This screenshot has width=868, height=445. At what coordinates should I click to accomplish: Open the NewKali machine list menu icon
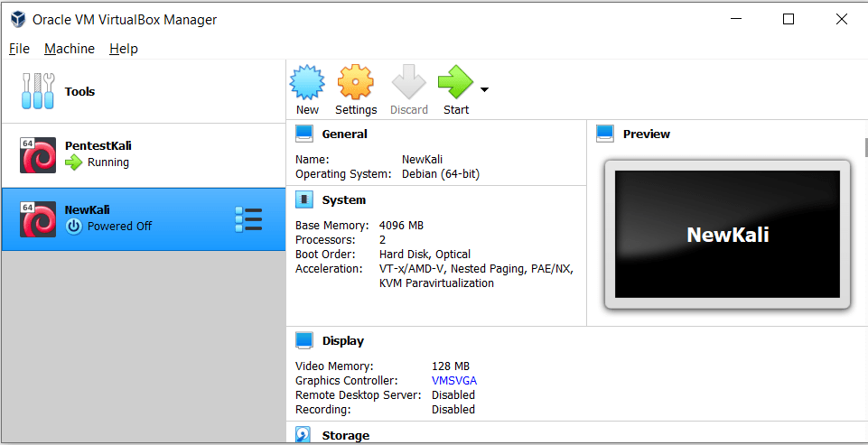tap(247, 219)
